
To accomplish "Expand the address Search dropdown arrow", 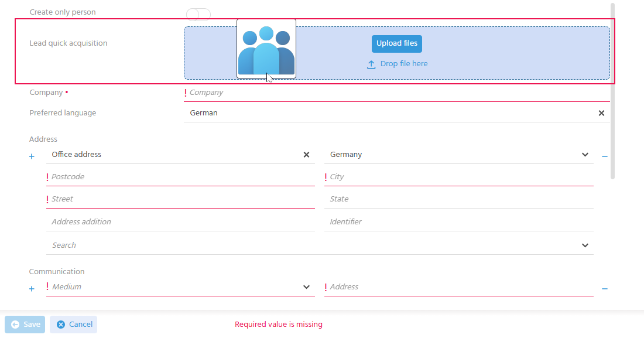I will pyautogui.click(x=585, y=245).
